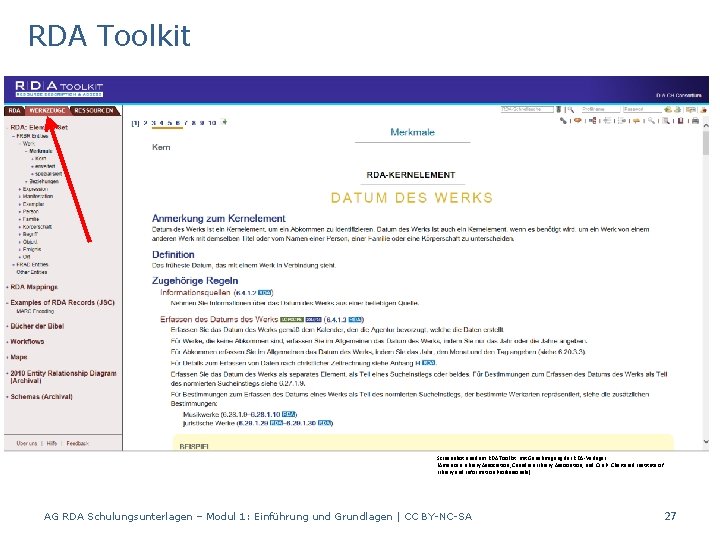The width and height of the screenshot is (720, 540).
Task: Collapse the FRBR Entities tree node
Action: tap(13, 136)
